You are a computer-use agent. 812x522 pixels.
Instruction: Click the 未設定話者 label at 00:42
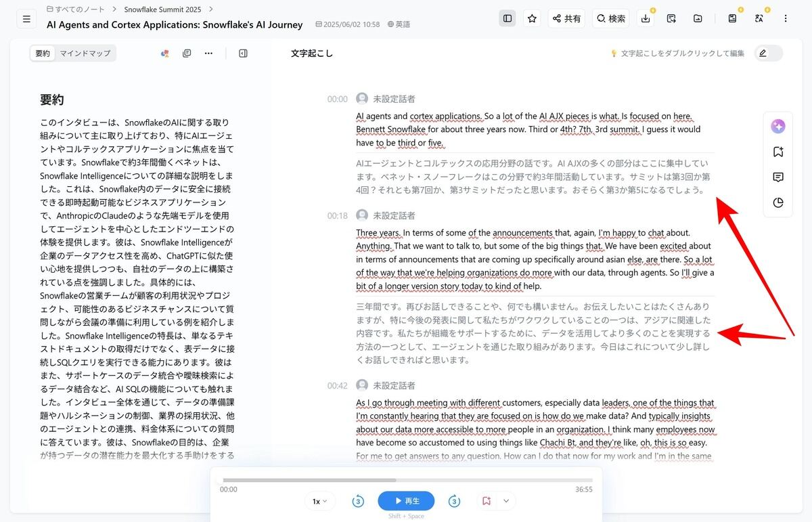click(x=394, y=385)
